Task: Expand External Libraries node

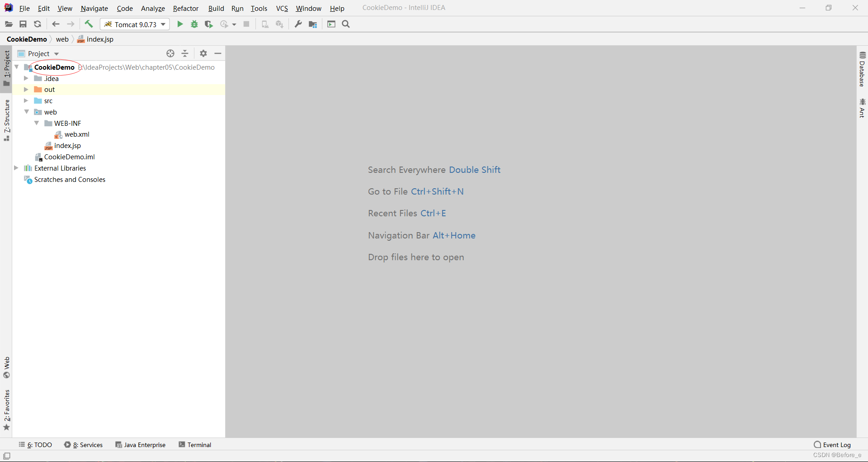Action: 16,168
